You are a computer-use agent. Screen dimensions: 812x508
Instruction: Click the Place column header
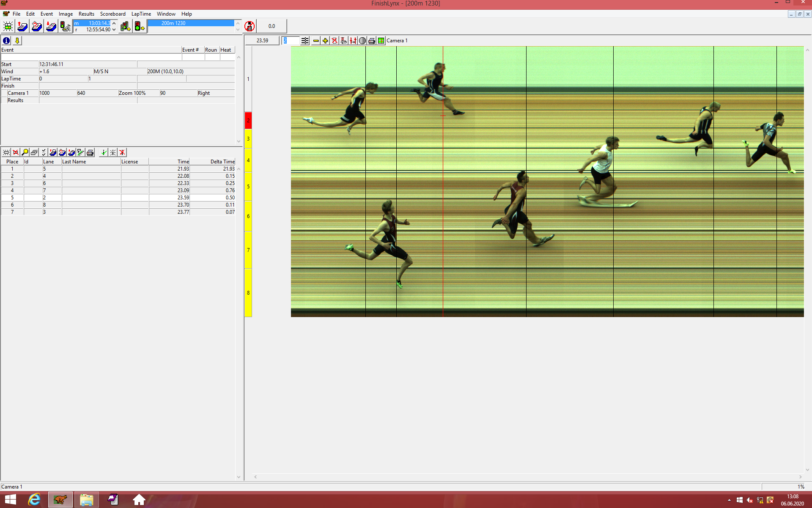point(12,162)
